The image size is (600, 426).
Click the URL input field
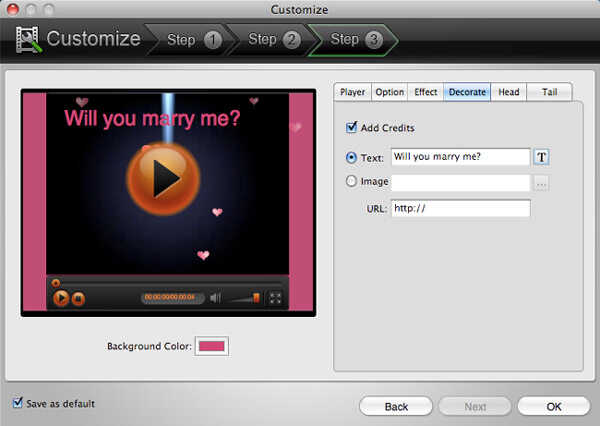[x=461, y=209]
